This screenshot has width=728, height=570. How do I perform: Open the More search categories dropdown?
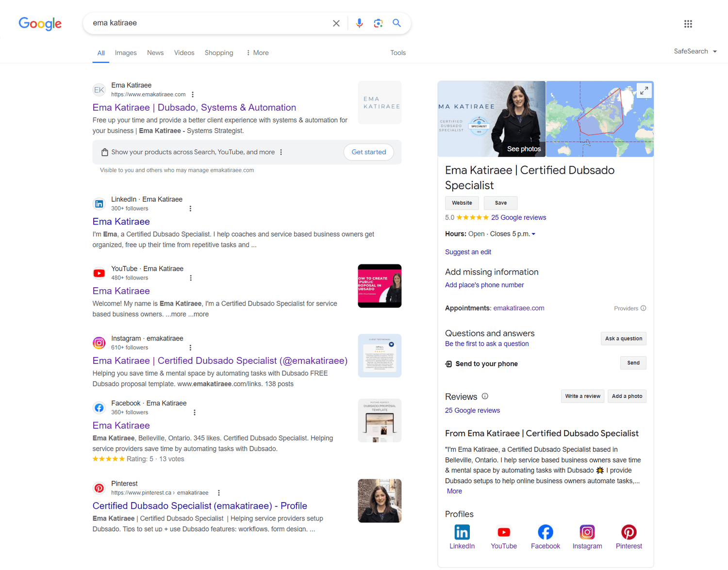(257, 52)
